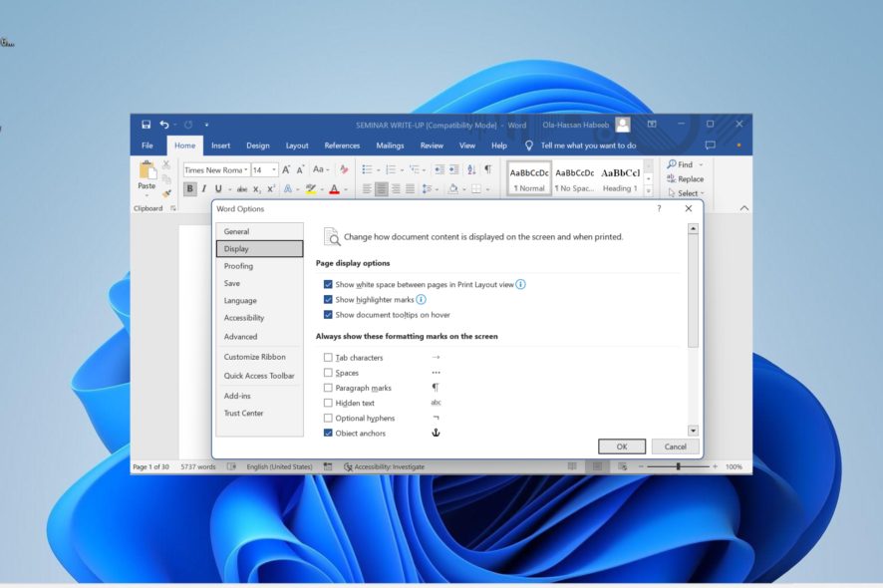This screenshot has height=588, width=883.
Task: Enable the Paragraph marks checkbox
Action: click(328, 388)
